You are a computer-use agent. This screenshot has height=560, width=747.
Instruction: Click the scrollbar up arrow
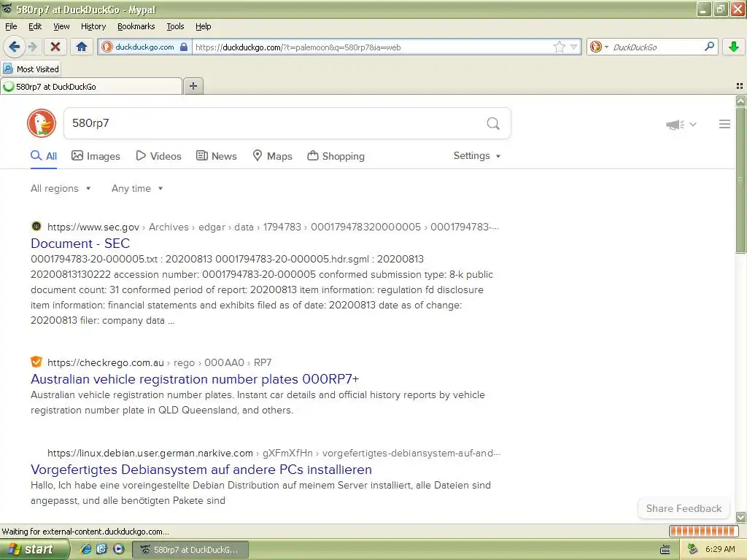(x=740, y=101)
